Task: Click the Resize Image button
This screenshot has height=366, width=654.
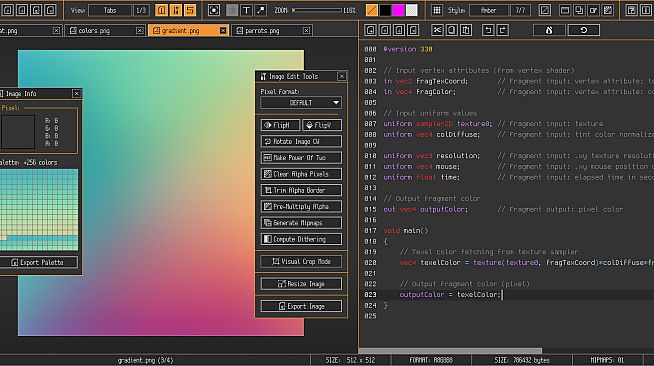Action: 301,284
